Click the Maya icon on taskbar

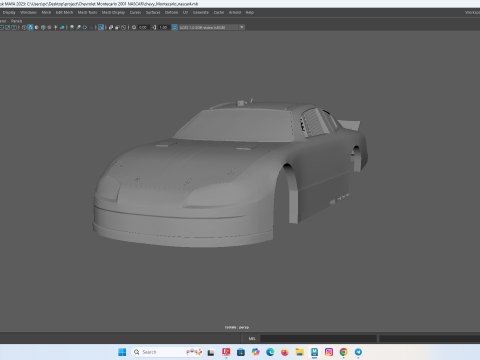coord(314,352)
